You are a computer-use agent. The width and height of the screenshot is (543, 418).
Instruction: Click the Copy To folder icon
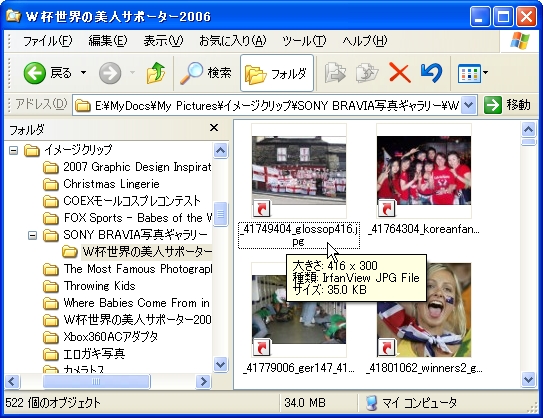367,73
